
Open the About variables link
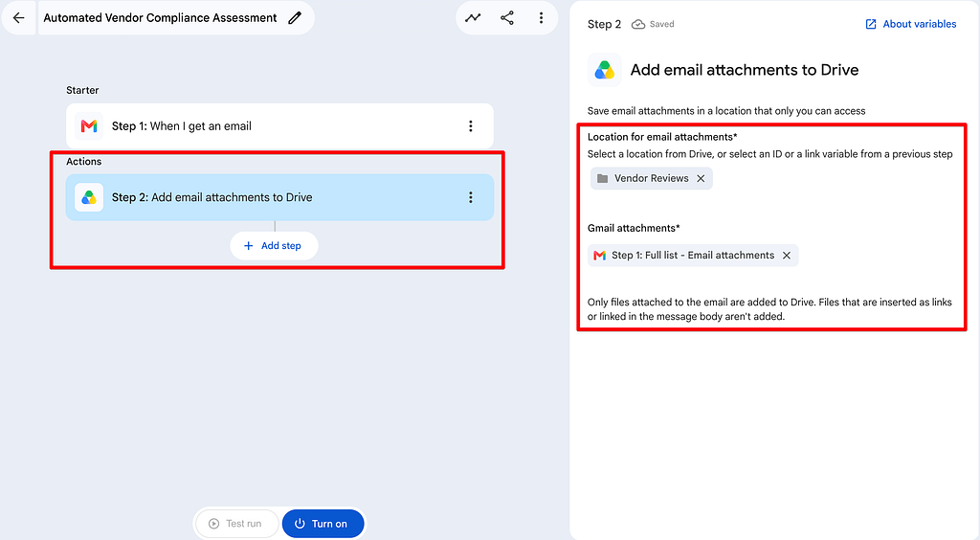pos(919,24)
